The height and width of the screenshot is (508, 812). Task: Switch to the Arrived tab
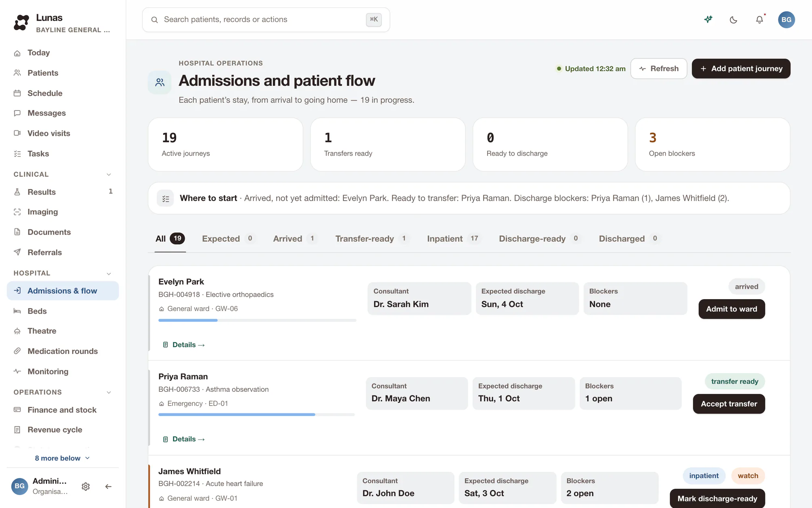click(295, 239)
